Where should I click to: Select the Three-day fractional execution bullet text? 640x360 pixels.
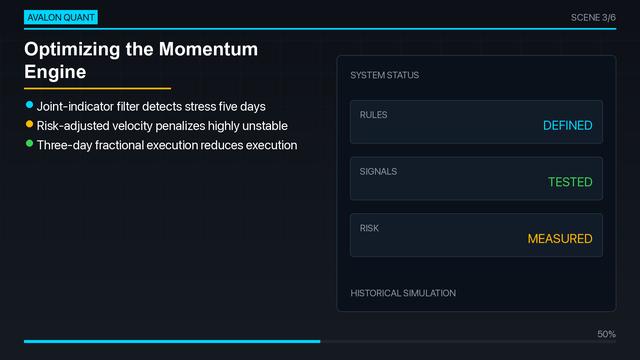(167, 145)
